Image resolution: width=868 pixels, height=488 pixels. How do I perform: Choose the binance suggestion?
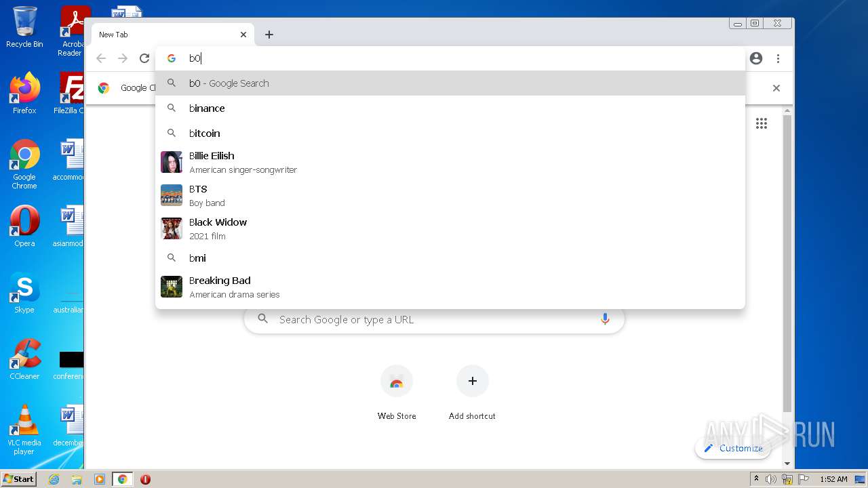450,108
